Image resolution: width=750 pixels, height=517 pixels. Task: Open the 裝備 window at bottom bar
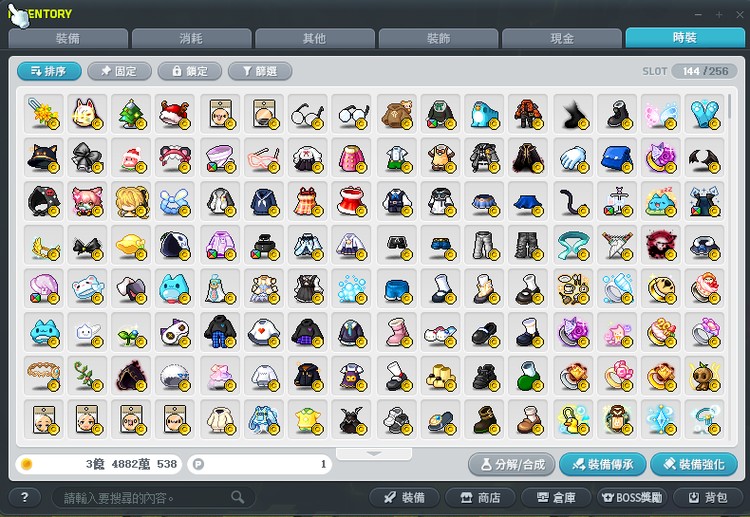click(x=404, y=497)
